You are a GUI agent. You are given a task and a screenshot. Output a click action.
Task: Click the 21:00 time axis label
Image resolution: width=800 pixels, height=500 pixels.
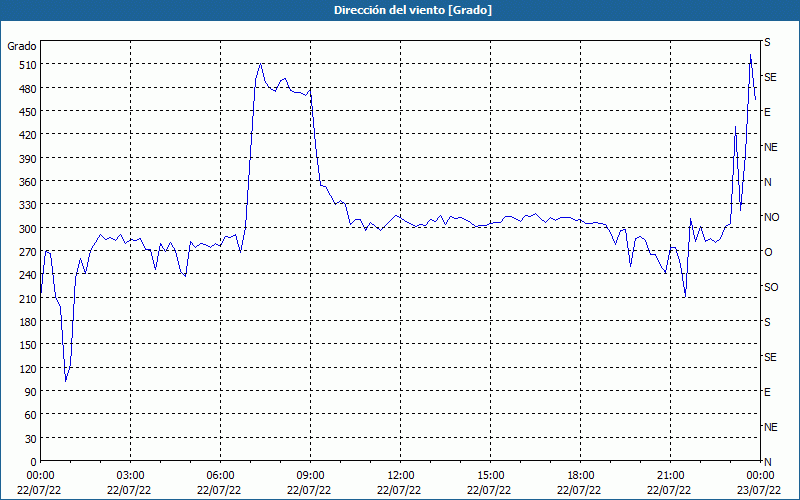(x=670, y=476)
